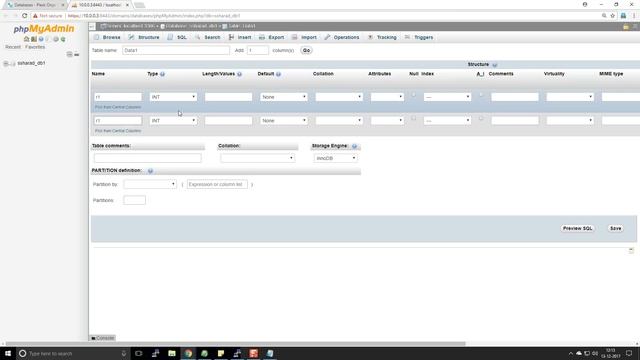Image resolution: width=640 pixels, height=360 pixels.
Task: Open the Recent tables link
Action: coord(13,47)
